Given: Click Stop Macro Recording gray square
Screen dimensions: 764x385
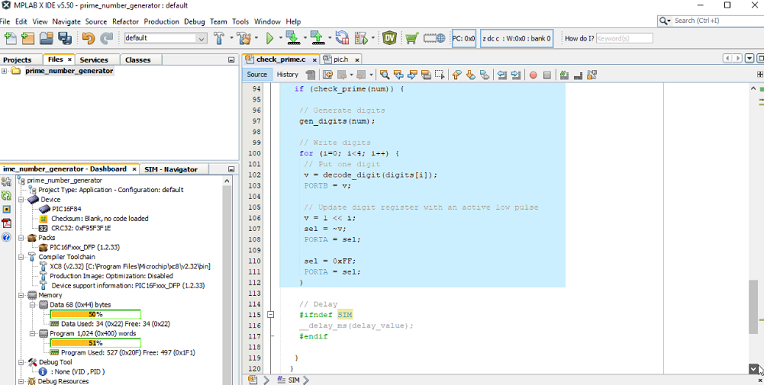Looking at the screenshot, I should pos(547,75).
